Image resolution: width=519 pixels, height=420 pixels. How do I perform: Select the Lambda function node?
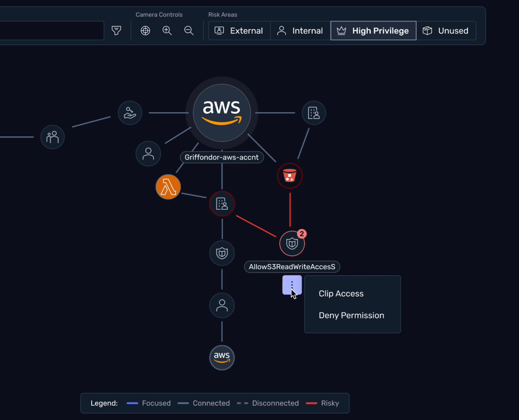[x=168, y=187]
